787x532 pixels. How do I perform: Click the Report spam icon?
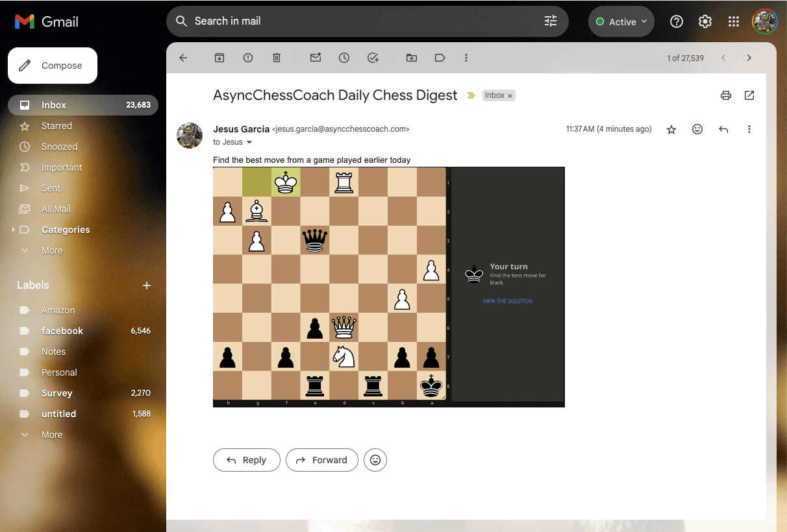tap(248, 58)
